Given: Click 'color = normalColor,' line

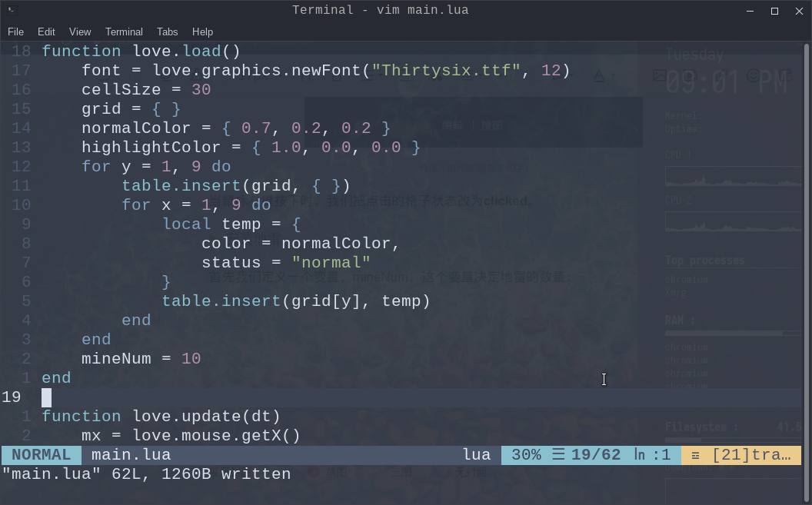Looking at the screenshot, I should [301, 243].
